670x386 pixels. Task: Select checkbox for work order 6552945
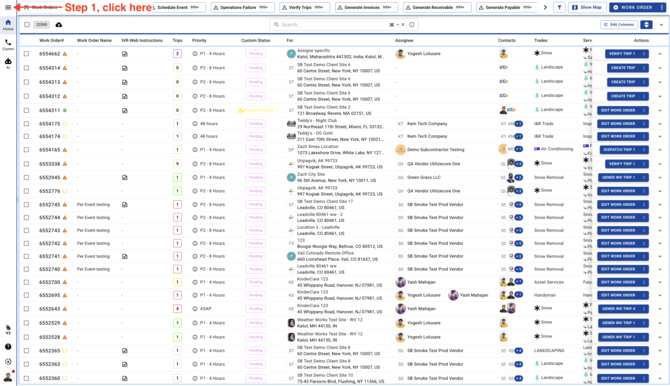click(x=26, y=177)
